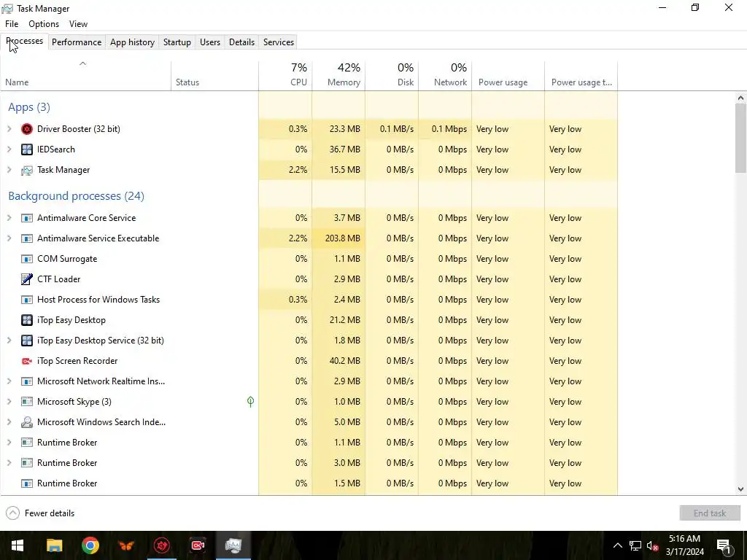The image size is (747, 560).
Task: Click the CTF Loader pen icon
Action: tap(27, 279)
